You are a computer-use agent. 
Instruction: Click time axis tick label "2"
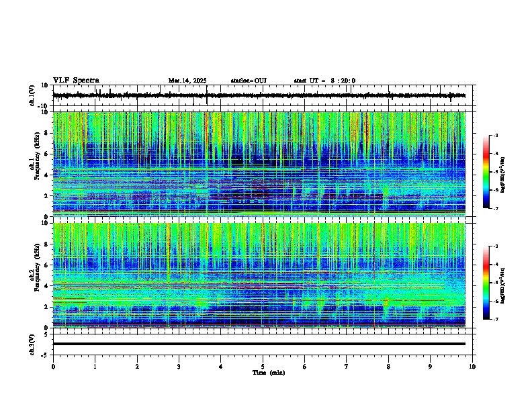pyautogui.click(x=137, y=367)
